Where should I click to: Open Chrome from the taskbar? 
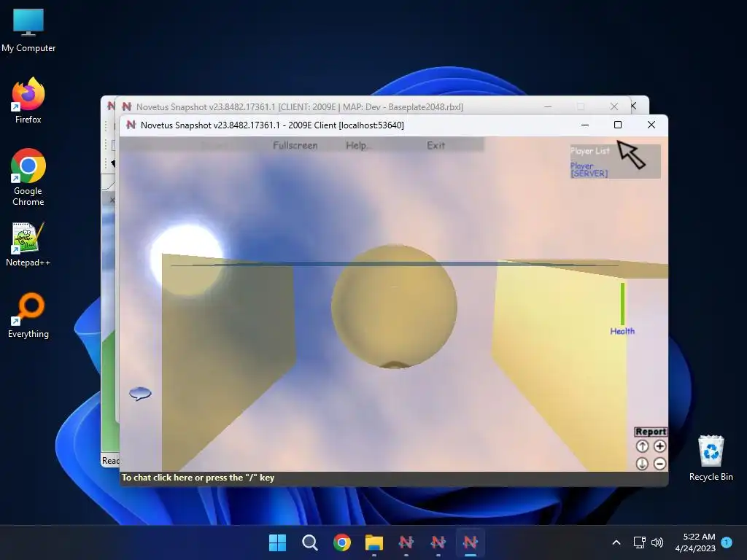click(x=341, y=542)
